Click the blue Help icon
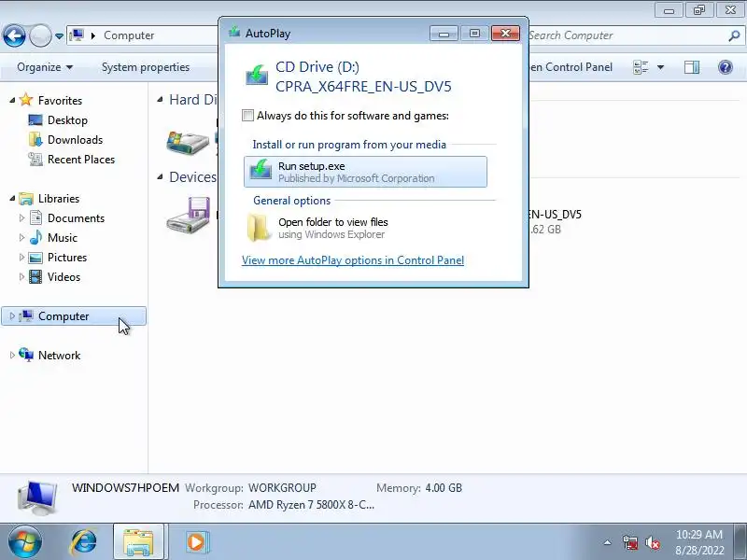Screen dimensions: 747x560 click(726, 67)
